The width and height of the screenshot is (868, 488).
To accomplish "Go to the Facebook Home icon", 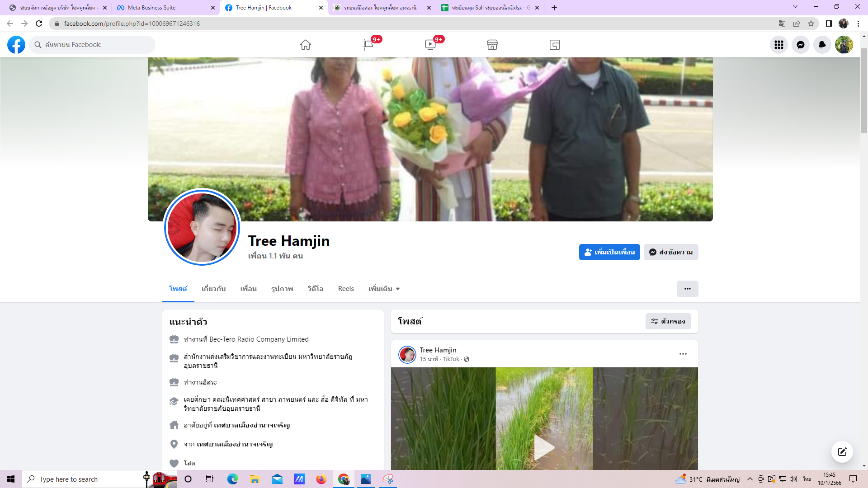I will (306, 45).
